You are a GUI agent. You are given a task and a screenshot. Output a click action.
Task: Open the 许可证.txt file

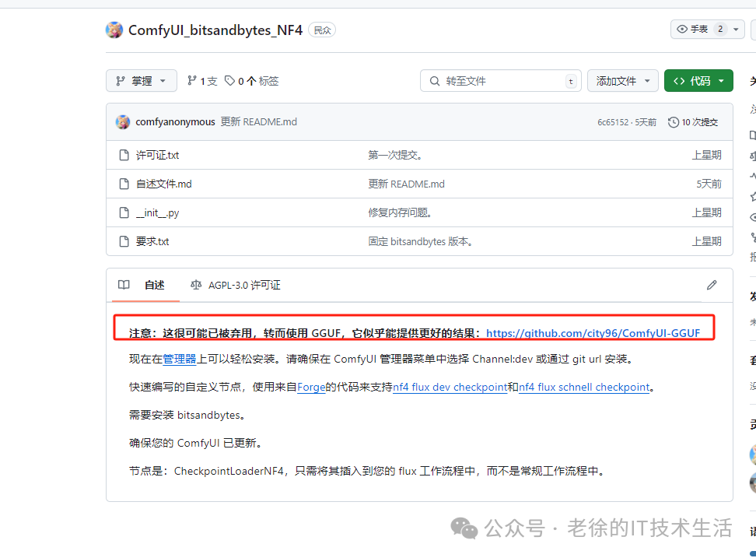click(157, 156)
